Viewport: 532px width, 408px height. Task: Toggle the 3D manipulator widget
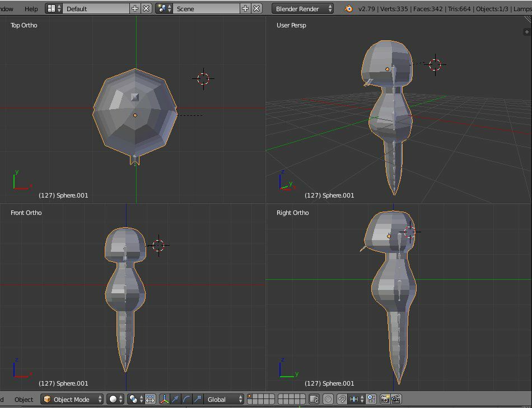click(165, 399)
